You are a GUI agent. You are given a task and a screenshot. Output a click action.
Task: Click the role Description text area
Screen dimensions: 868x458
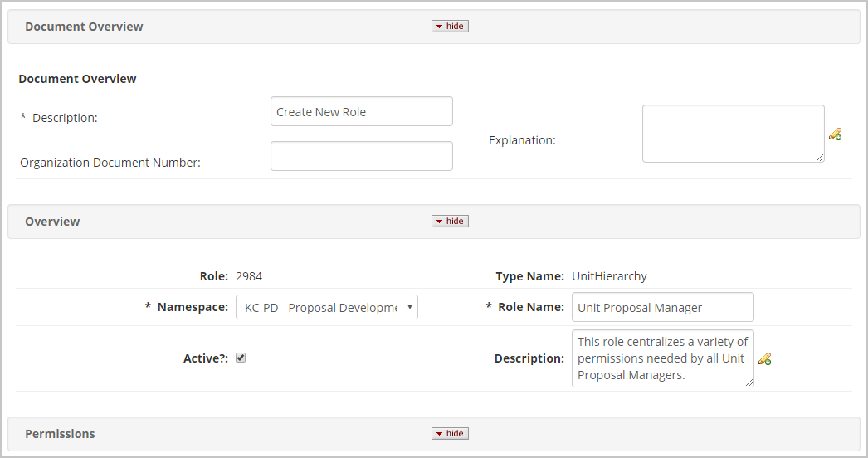click(661, 358)
